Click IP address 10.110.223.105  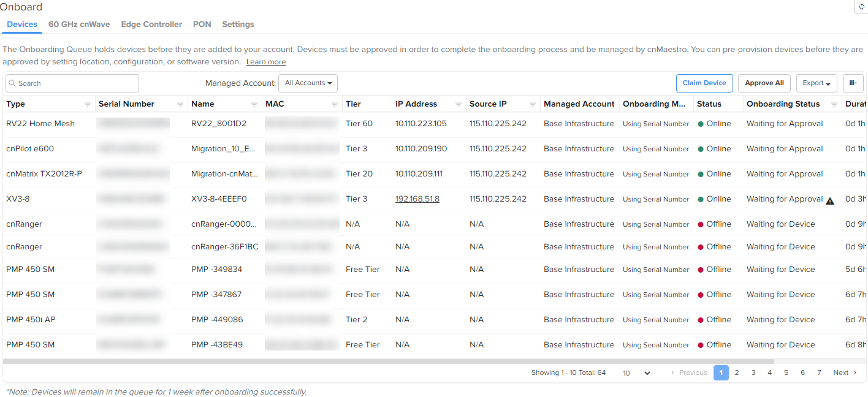(x=421, y=124)
